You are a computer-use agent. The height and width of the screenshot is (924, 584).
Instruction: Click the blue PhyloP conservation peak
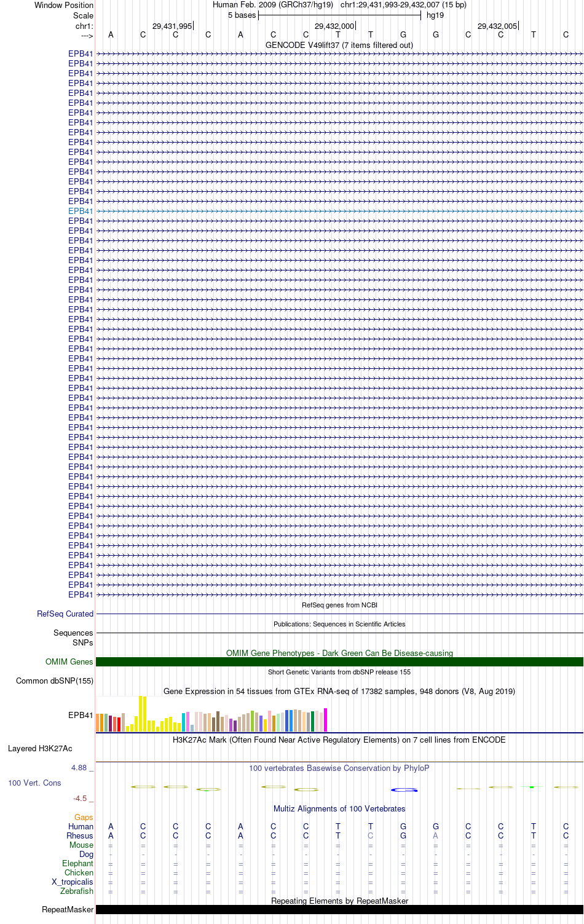[x=404, y=789]
